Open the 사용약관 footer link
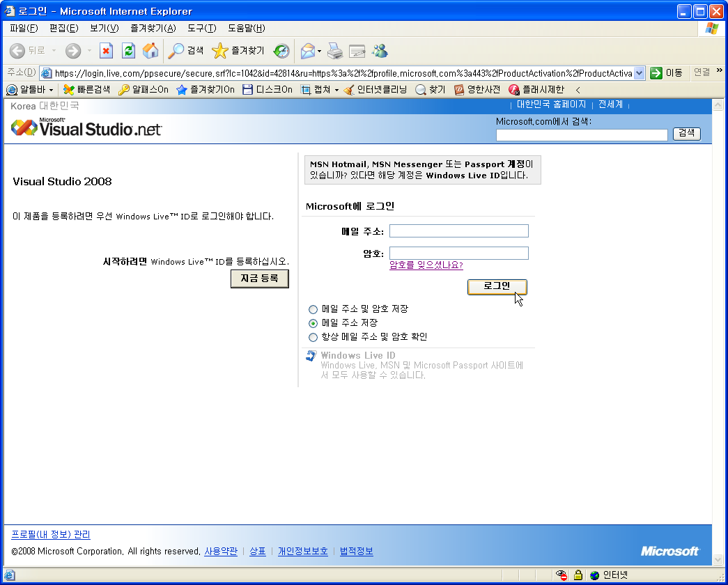This screenshot has width=728, height=585. (221, 551)
